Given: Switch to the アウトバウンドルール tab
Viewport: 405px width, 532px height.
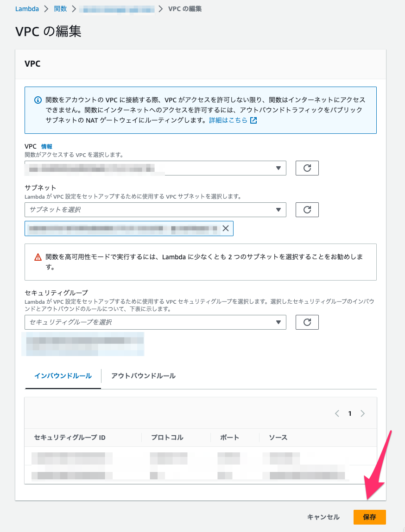Looking at the screenshot, I should click(x=143, y=376).
